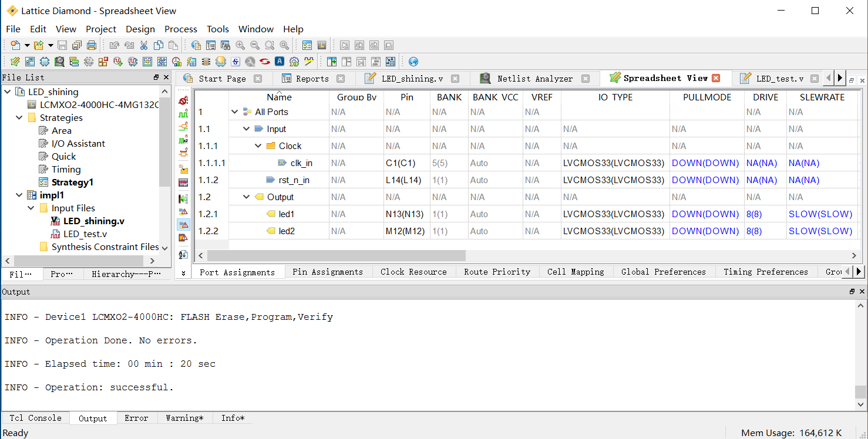Image resolution: width=868 pixels, height=439 pixels.
Task: Click the clk_in pin cell C1(C1)
Action: click(x=407, y=163)
